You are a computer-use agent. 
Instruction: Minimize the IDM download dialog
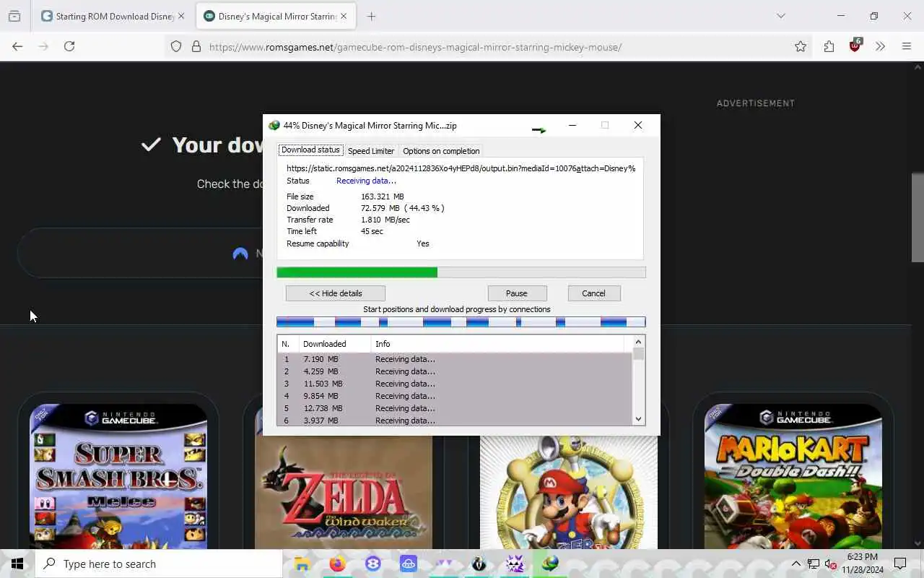572,125
